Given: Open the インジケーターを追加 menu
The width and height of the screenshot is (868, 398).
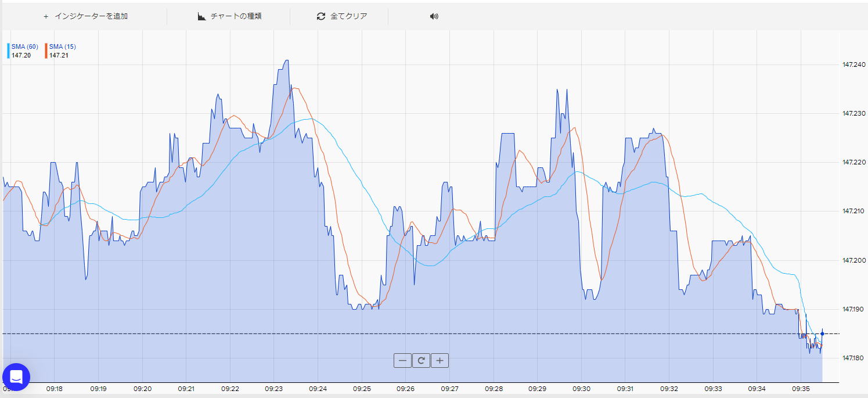Looking at the screenshot, I should (x=91, y=16).
